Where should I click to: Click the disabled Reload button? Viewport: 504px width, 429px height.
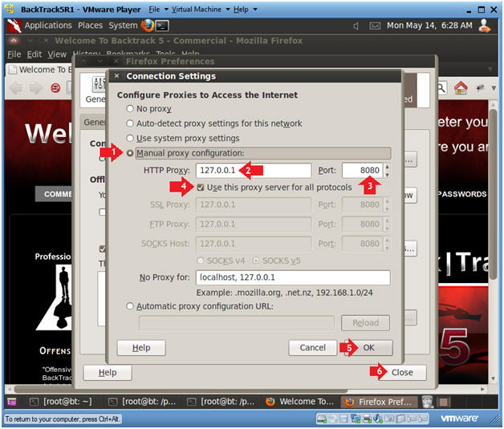(365, 322)
